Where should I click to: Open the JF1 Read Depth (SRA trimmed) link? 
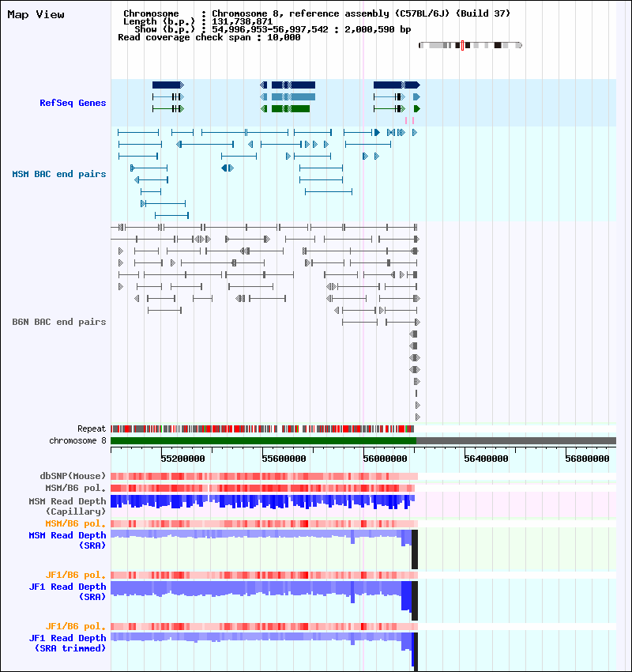[67, 644]
